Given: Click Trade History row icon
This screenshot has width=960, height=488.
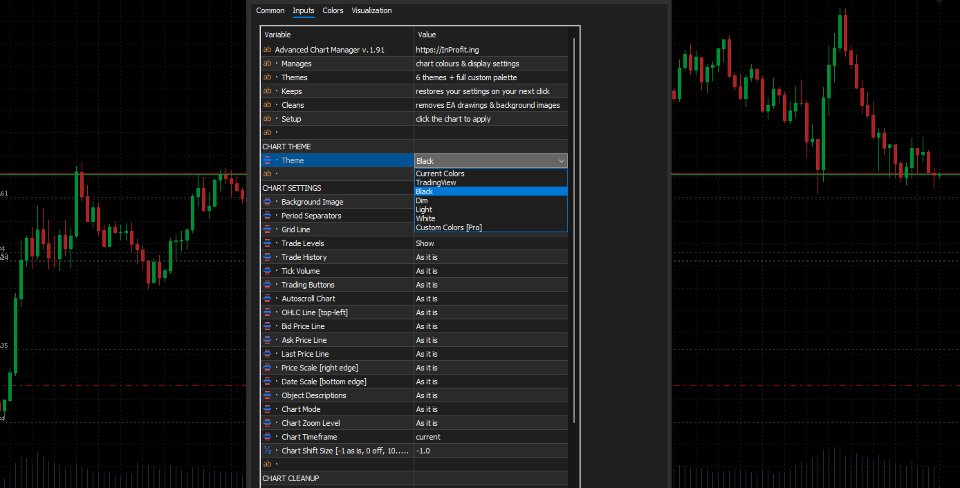Looking at the screenshot, I should click(x=267, y=257).
